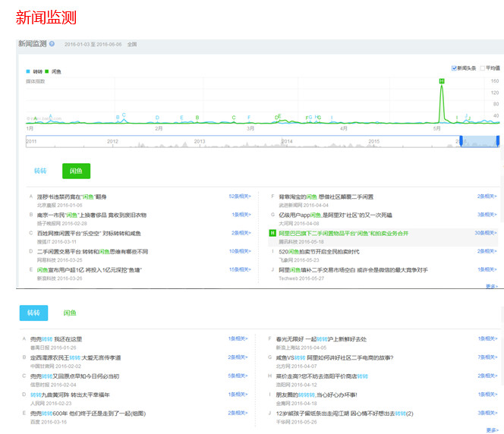Switch to the 转转 tab in the upper list
Viewport: 504px width, 434px height.
pos(40,171)
